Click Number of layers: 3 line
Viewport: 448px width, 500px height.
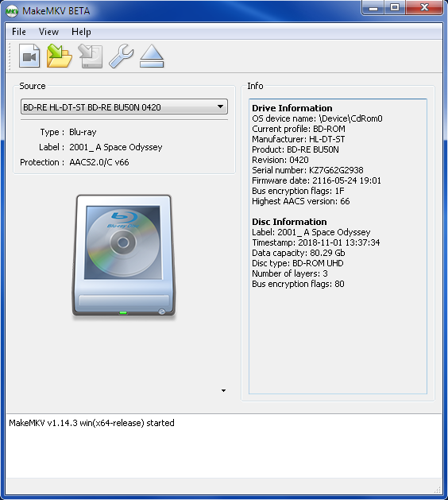point(290,273)
